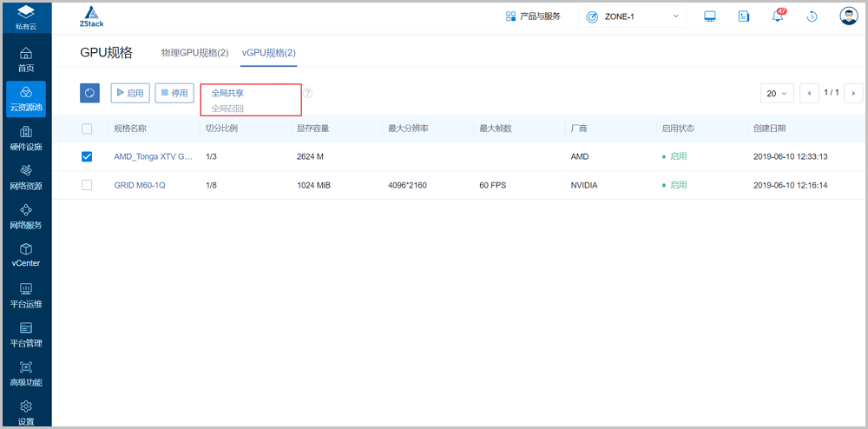Toggle the select-all header checkbox
The image size is (868, 429).
87,129
